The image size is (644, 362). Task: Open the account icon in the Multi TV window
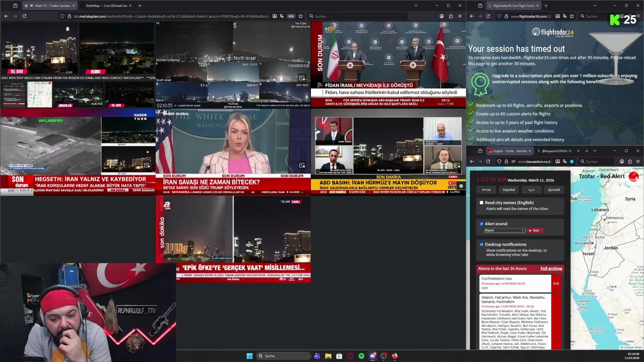click(x=442, y=16)
